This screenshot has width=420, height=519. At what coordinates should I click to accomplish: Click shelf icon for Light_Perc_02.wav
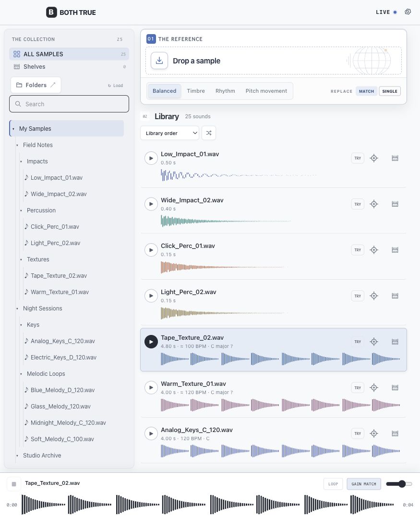tap(395, 296)
